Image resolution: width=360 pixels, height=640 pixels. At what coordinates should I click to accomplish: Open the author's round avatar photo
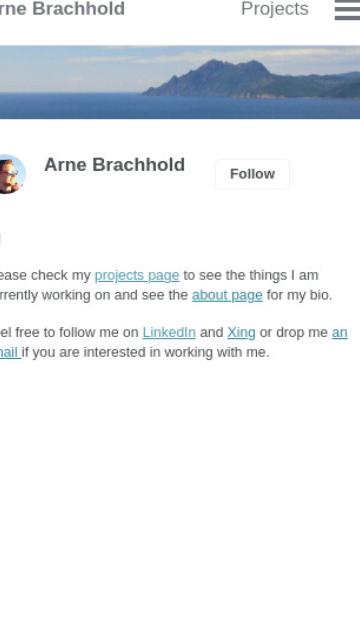pyautogui.click(x=11, y=174)
